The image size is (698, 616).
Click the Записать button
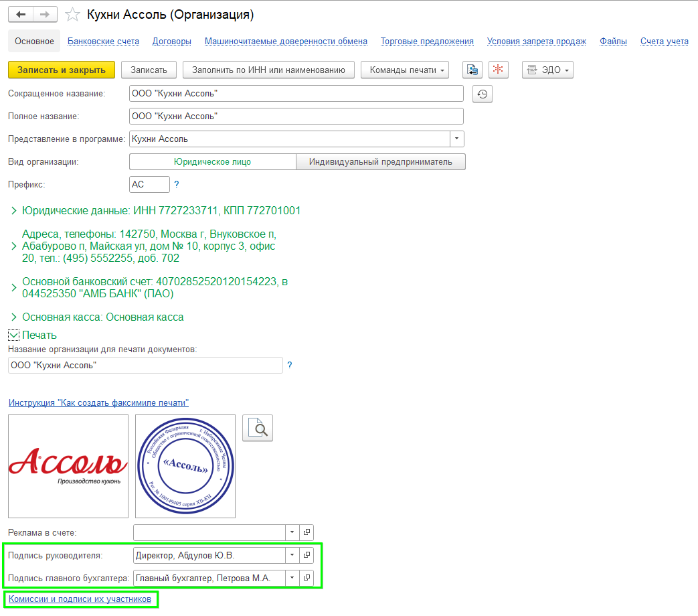pyautogui.click(x=149, y=70)
